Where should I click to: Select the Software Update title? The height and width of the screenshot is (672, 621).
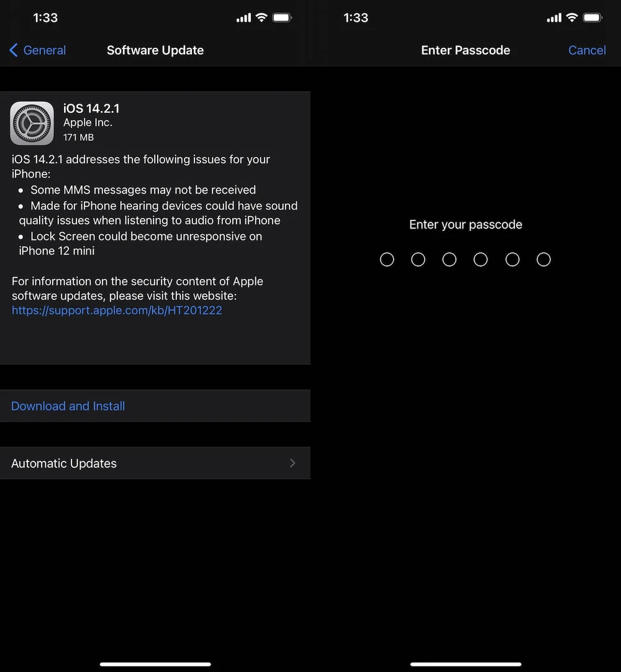pyautogui.click(x=155, y=50)
